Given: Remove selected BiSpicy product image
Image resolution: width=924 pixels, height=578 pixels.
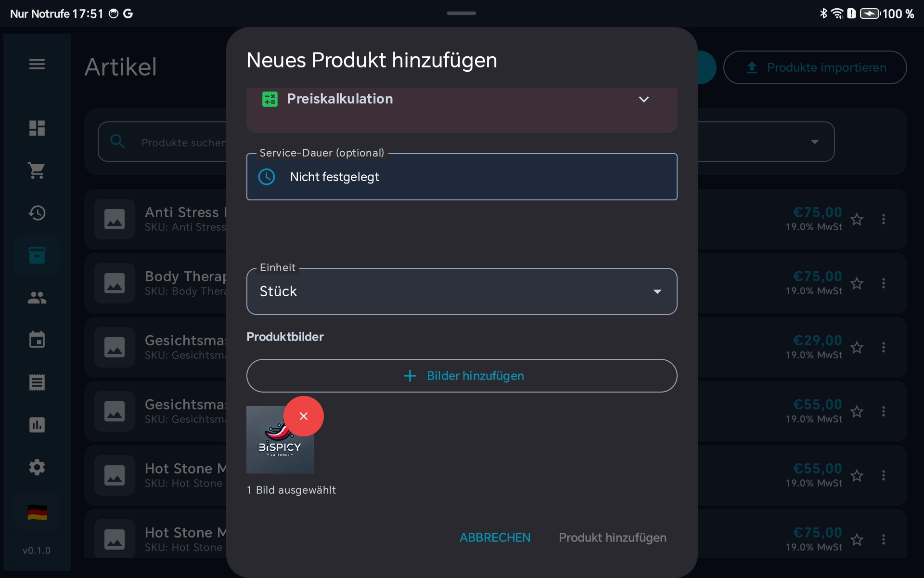Looking at the screenshot, I should click(303, 416).
